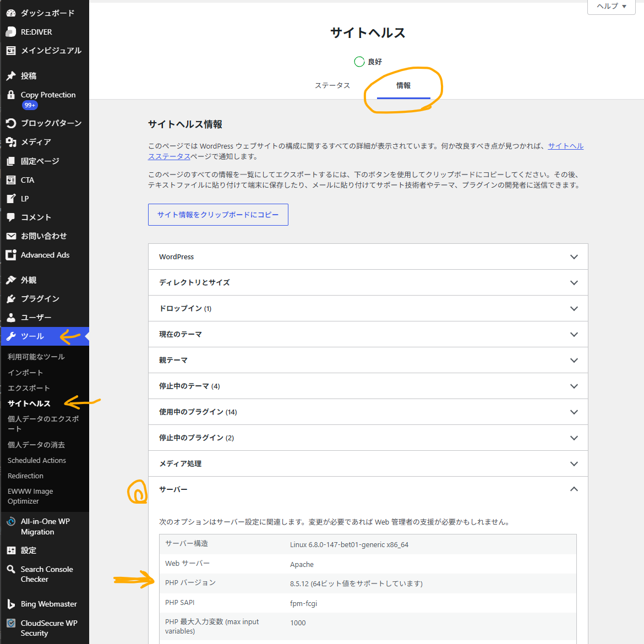Click the 設定 settings sliders icon
This screenshot has width=644, height=644.
11,550
